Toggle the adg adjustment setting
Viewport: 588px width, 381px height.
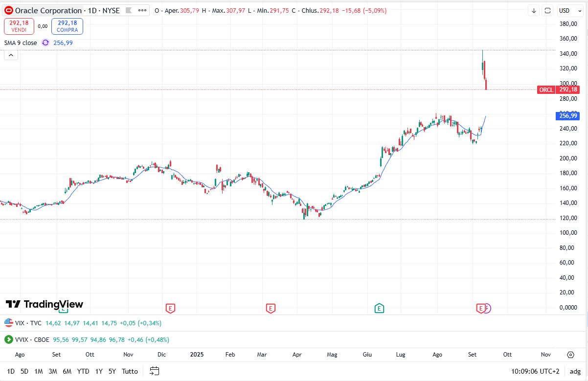click(574, 371)
